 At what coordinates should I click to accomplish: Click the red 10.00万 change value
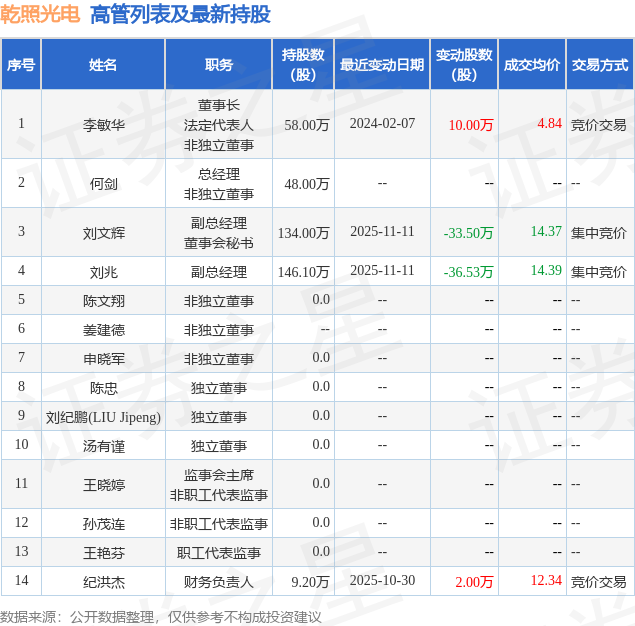[x=471, y=125]
